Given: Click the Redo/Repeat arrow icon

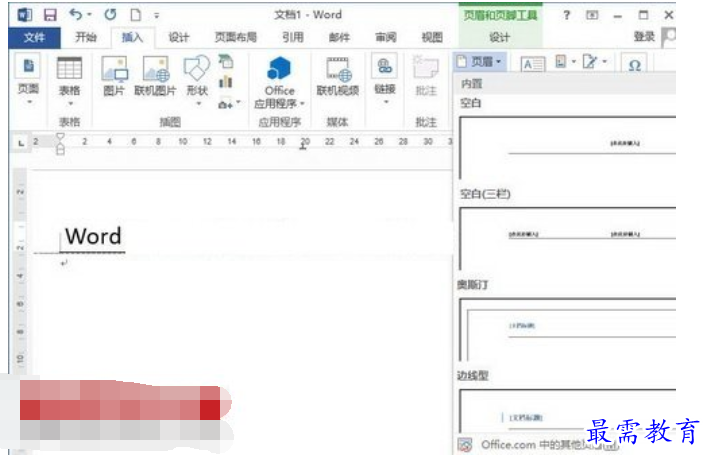Looking at the screenshot, I should tap(110, 15).
